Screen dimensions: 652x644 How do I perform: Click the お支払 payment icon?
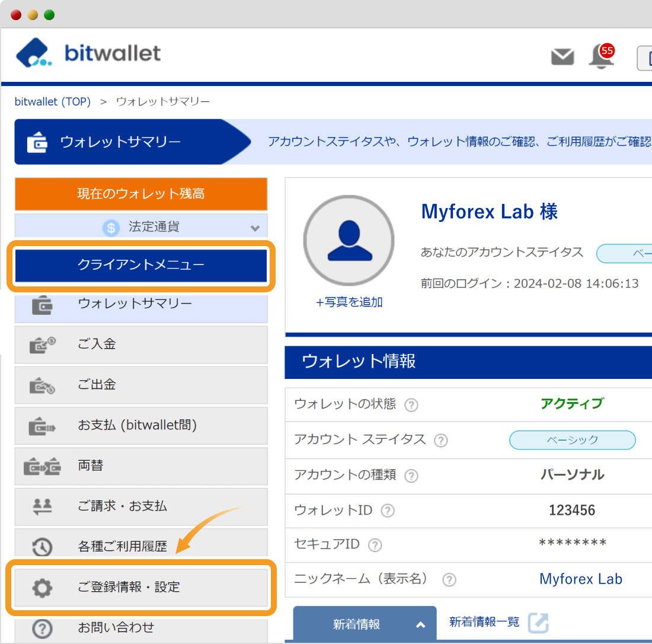point(42,426)
